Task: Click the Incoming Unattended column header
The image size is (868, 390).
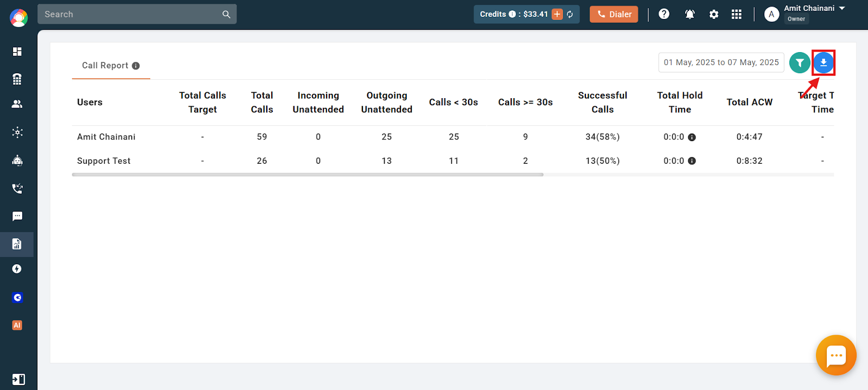Action: coord(318,102)
